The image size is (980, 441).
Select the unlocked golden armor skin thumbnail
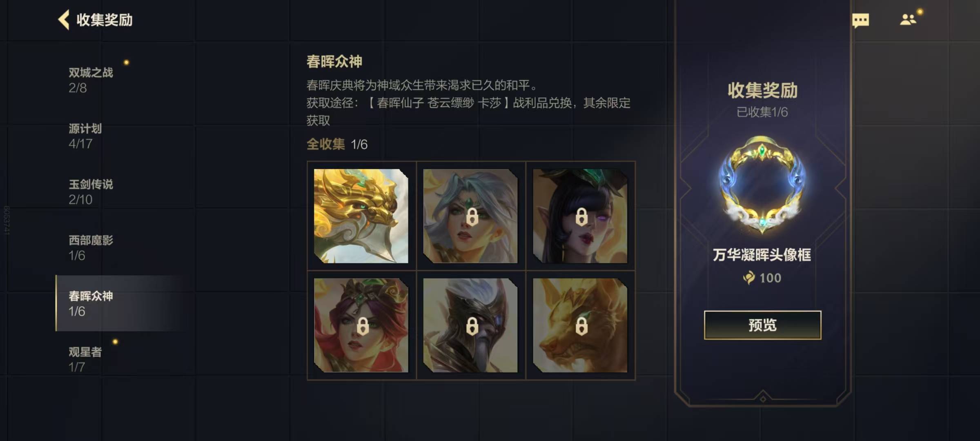361,216
